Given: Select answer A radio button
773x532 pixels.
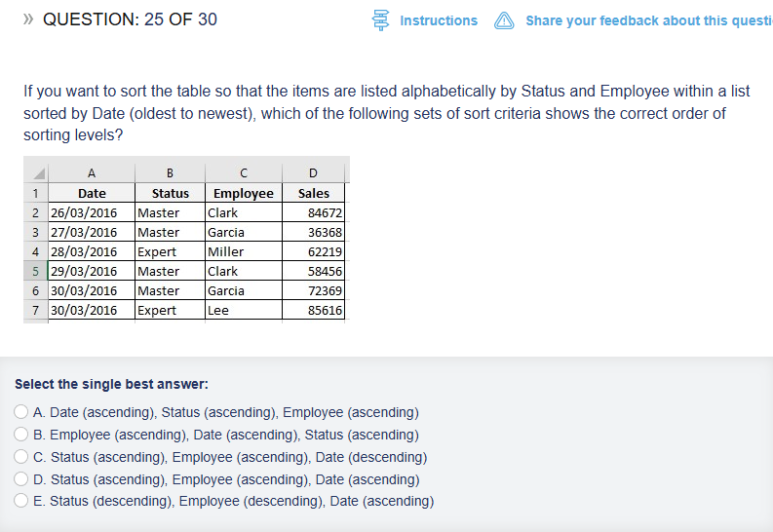Looking at the screenshot, I should (x=21, y=412).
